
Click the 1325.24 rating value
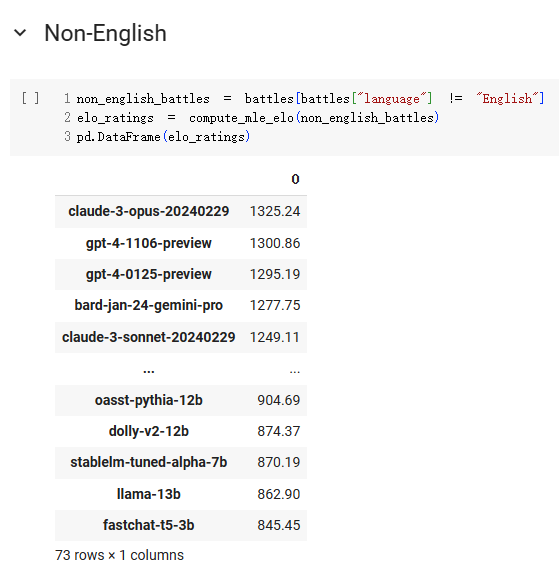pyautogui.click(x=275, y=211)
